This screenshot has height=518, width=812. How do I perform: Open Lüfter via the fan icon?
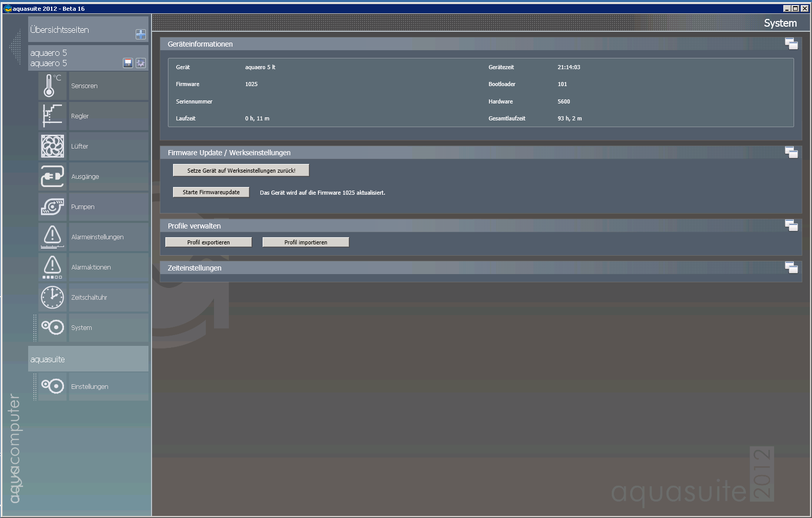click(x=53, y=146)
